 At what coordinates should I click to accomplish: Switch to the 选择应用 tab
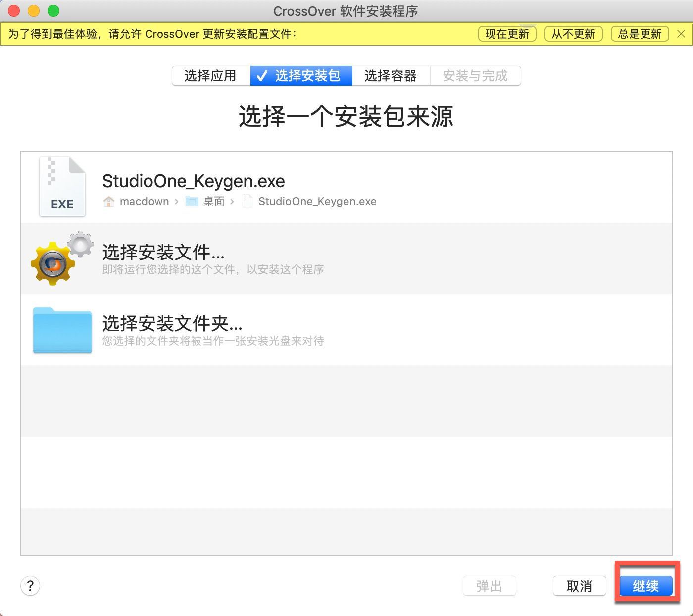(x=211, y=76)
